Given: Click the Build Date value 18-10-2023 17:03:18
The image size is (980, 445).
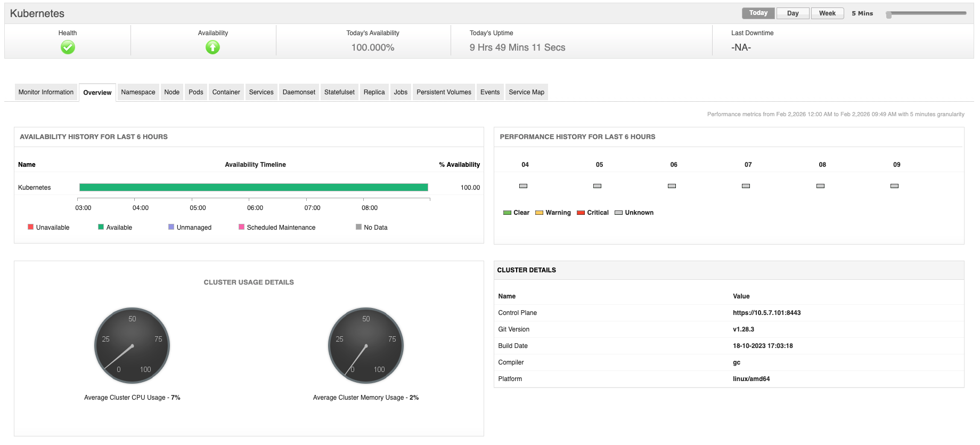Looking at the screenshot, I should pos(763,346).
